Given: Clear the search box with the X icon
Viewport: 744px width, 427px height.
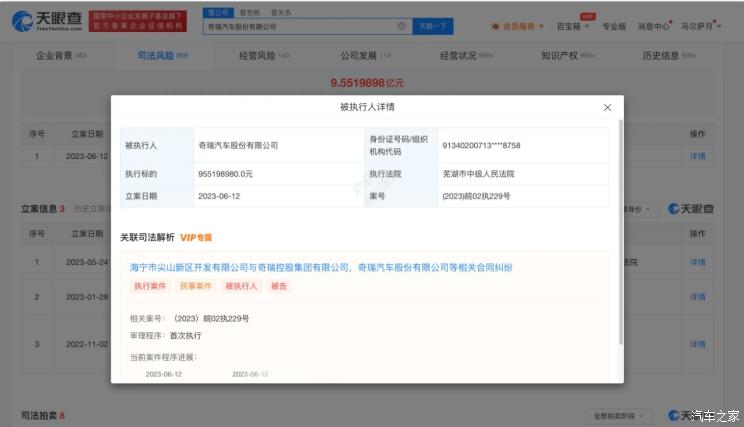Looking at the screenshot, I should click(x=402, y=26).
